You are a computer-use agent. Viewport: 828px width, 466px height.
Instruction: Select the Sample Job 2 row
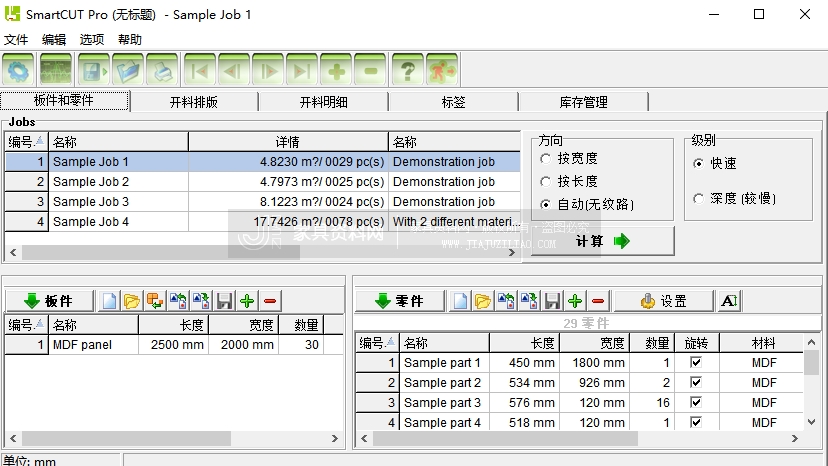pos(262,182)
